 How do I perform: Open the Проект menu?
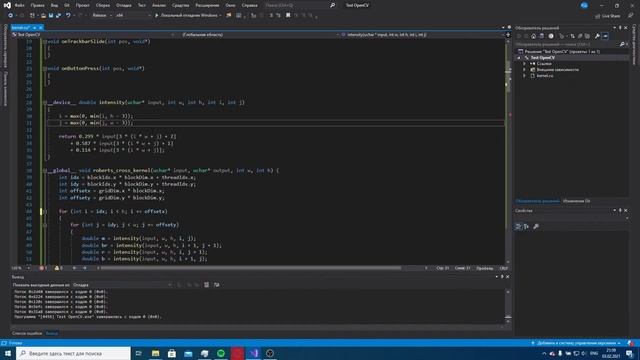[82, 5]
